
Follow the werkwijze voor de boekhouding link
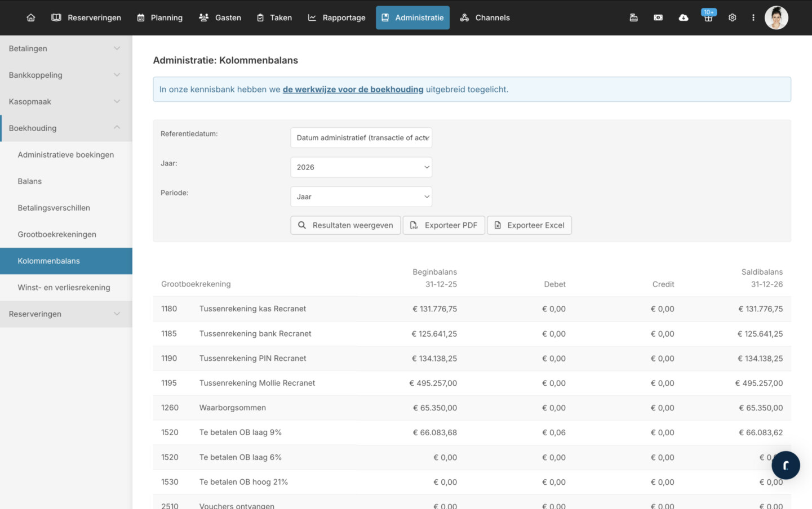353,90
